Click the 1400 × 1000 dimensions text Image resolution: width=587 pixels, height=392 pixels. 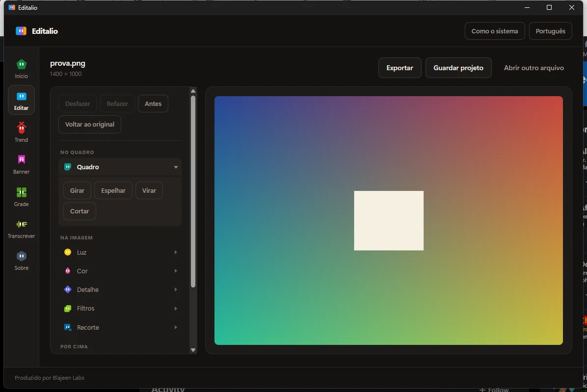coord(66,74)
